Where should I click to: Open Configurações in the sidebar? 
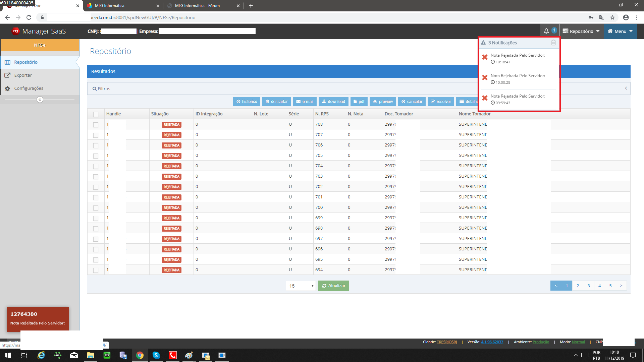point(29,88)
